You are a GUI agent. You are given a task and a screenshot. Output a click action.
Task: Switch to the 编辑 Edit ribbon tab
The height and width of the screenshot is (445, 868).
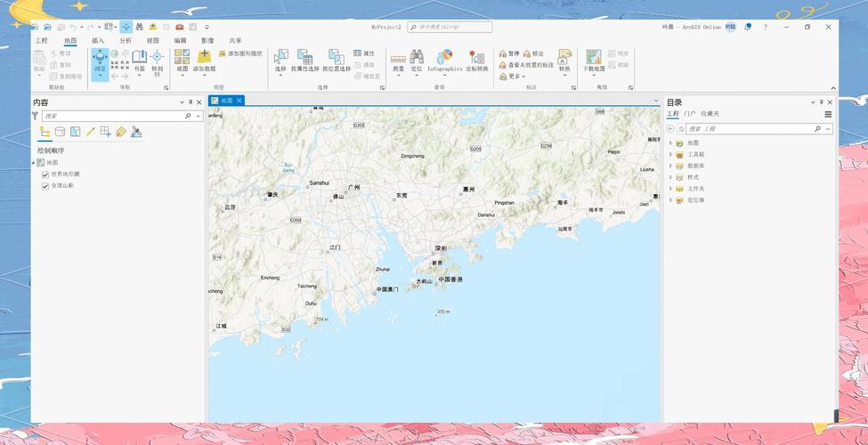pos(181,40)
